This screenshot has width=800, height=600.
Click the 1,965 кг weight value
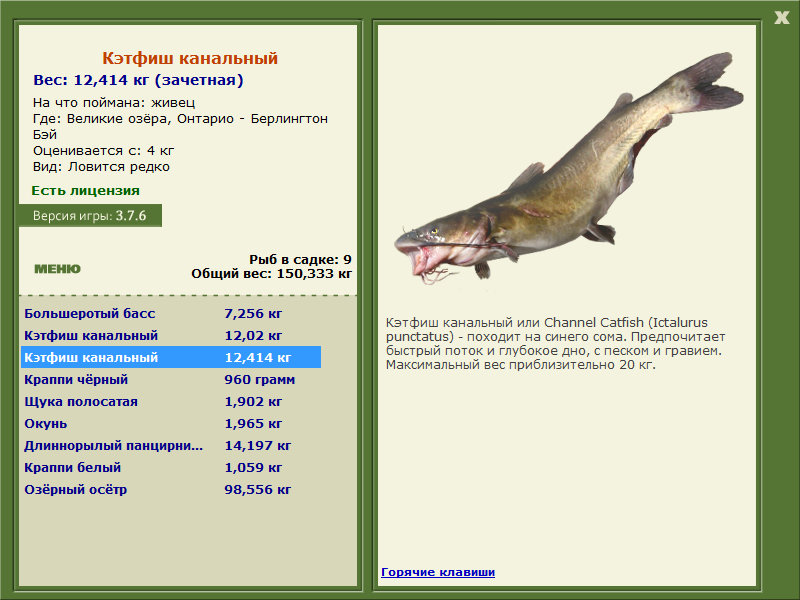click(x=253, y=423)
